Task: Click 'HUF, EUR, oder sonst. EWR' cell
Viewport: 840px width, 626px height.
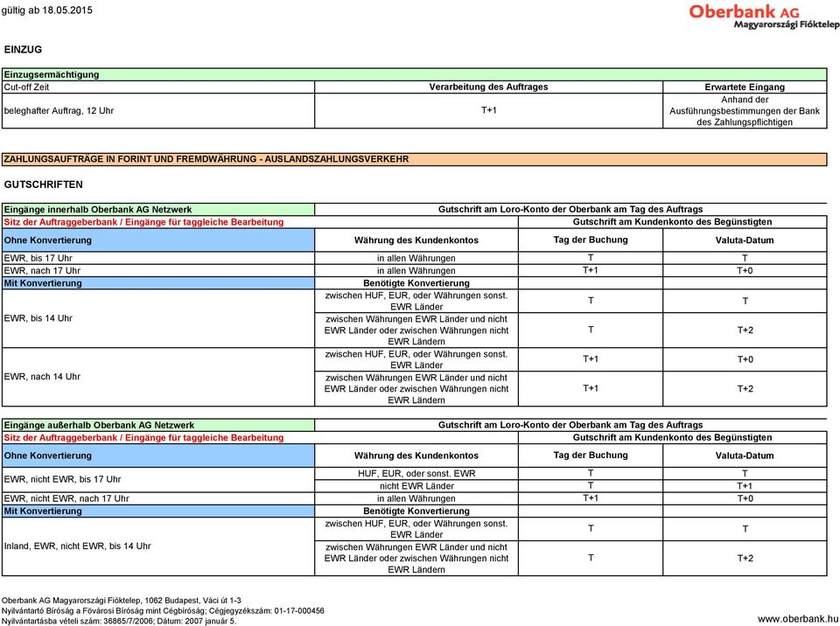Action: (x=416, y=473)
